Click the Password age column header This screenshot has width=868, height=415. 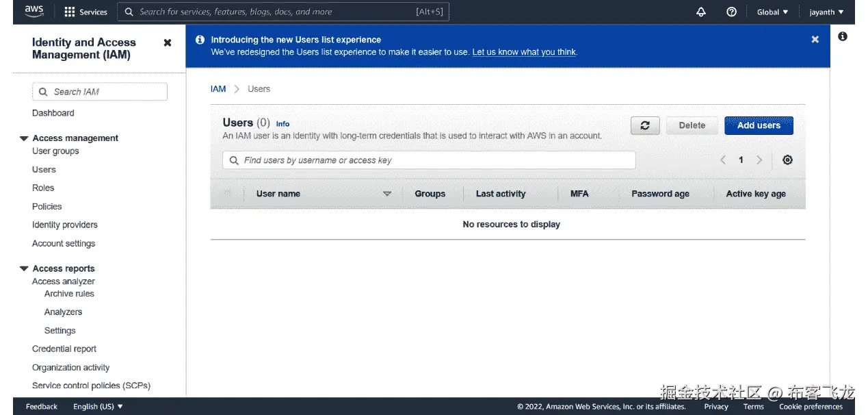pos(660,194)
